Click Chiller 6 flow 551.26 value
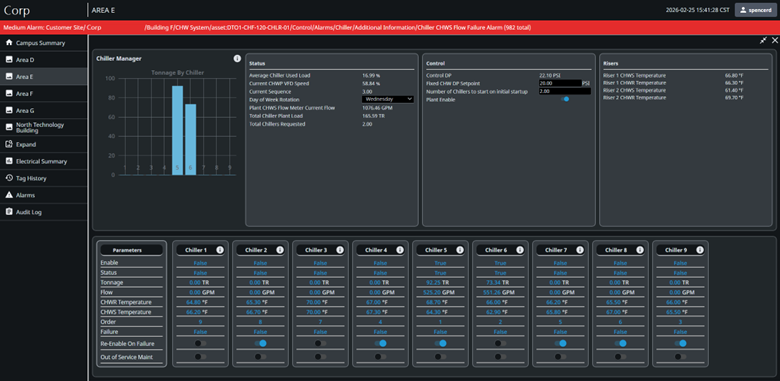The height and width of the screenshot is (381, 780). click(x=491, y=292)
